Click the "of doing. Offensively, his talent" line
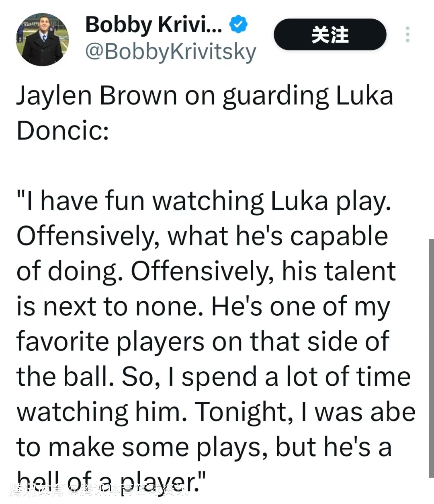This screenshot has height=504, width=434. click(206, 271)
